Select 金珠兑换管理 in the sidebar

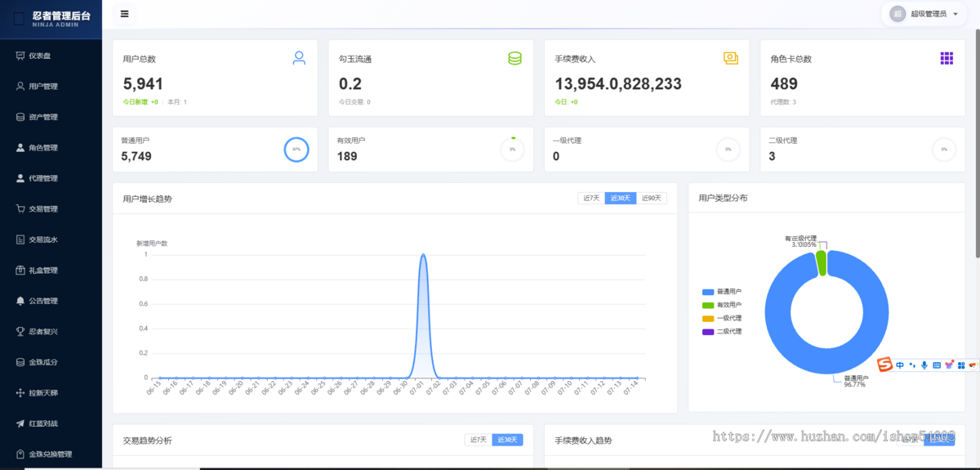click(x=51, y=454)
